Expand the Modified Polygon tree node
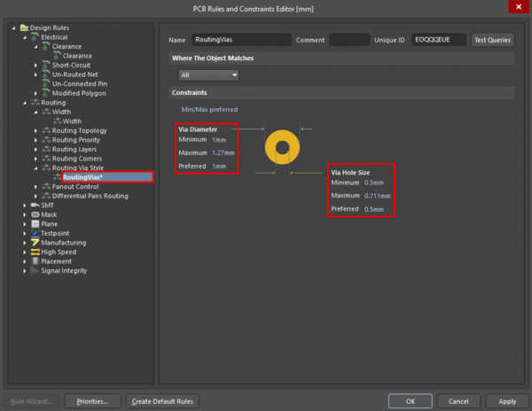Viewport: 532px width, 411px height. click(x=35, y=93)
